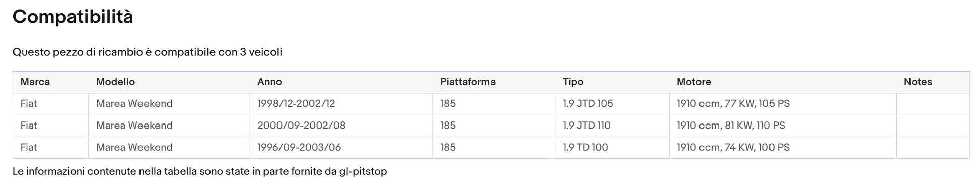Click the Compatibilità heading
980x186 pixels.
pyautogui.click(x=73, y=17)
